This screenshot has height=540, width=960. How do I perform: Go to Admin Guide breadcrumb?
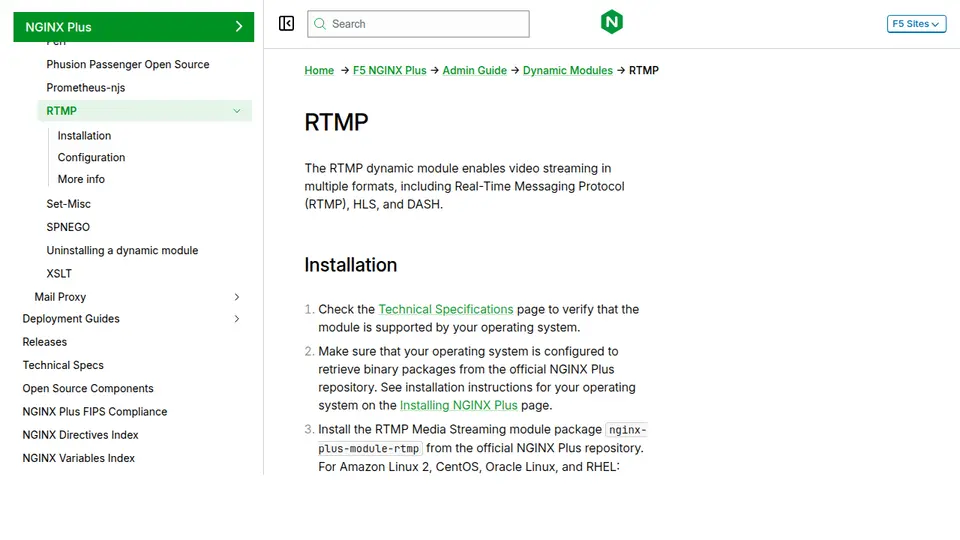pos(474,70)
